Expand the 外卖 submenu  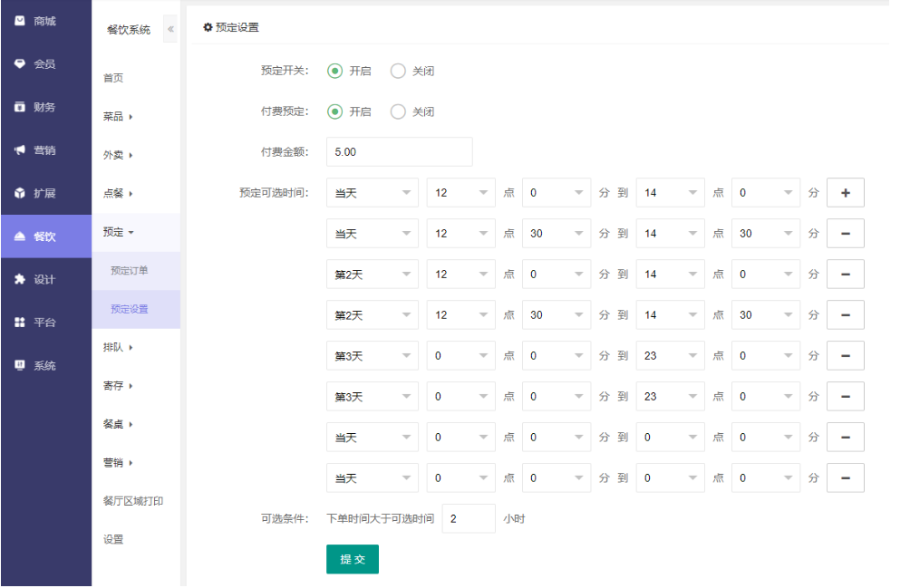(x=118, y=155)
